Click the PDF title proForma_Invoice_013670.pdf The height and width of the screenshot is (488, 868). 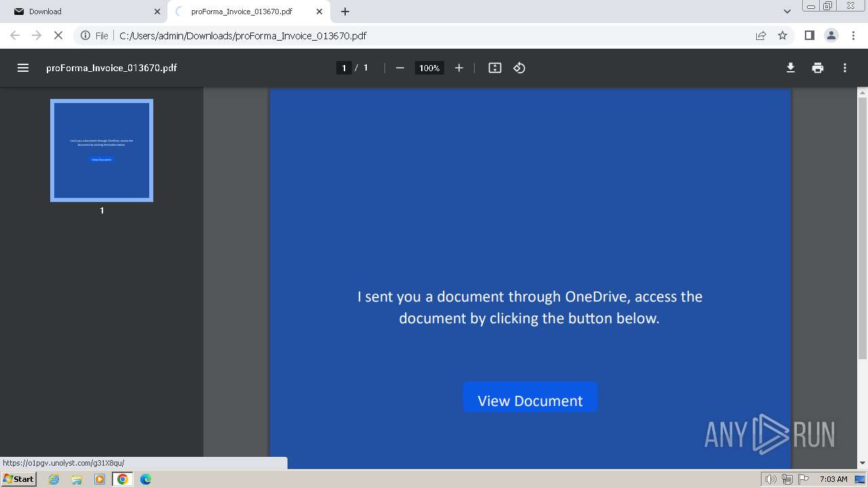[x=111, y=68]
